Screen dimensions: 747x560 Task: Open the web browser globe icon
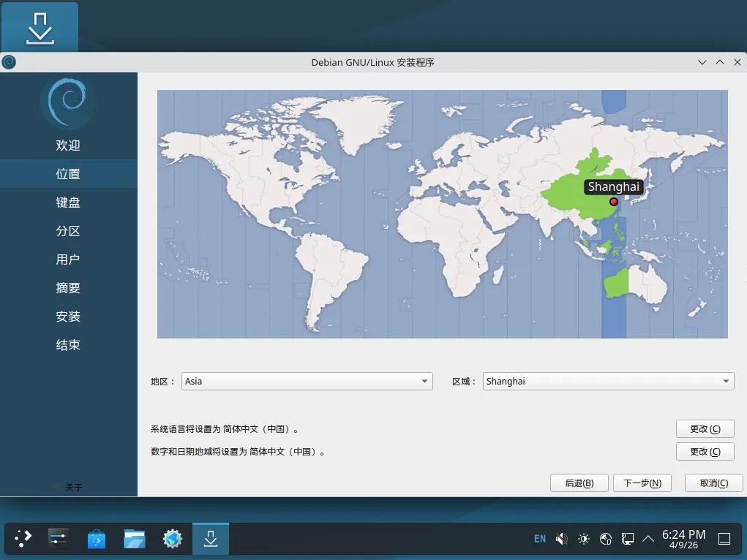[173, 539]
